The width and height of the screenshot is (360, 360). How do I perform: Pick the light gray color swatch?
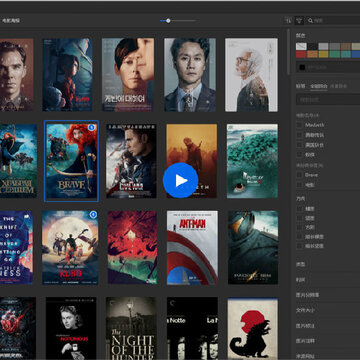(323, 46)
